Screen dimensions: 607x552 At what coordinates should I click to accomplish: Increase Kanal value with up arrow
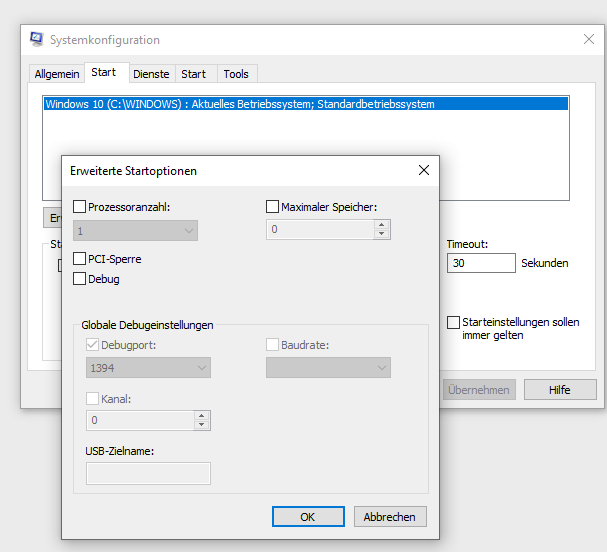click(201, 416)
